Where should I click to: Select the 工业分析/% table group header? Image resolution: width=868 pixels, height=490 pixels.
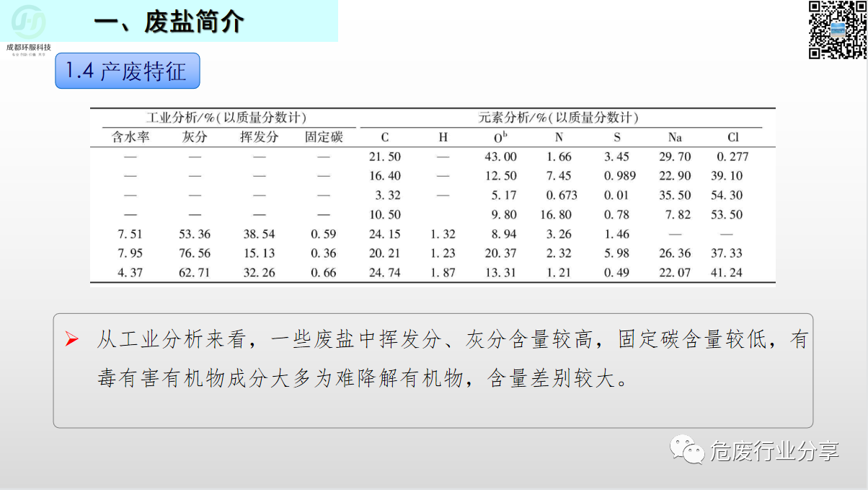[226, 118]
